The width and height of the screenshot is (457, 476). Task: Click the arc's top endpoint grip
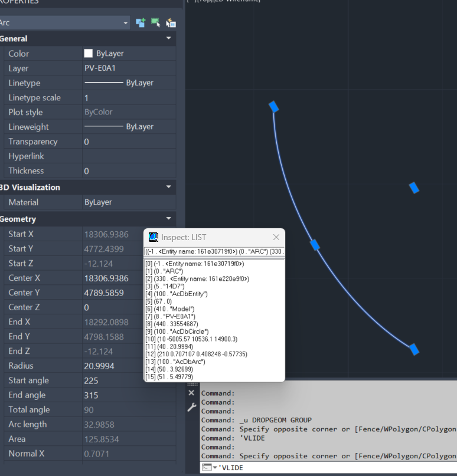tap(273, 106)
